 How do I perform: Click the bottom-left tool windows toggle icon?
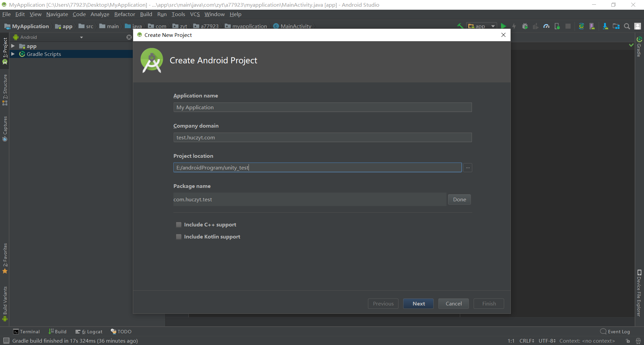pos(6,341)
